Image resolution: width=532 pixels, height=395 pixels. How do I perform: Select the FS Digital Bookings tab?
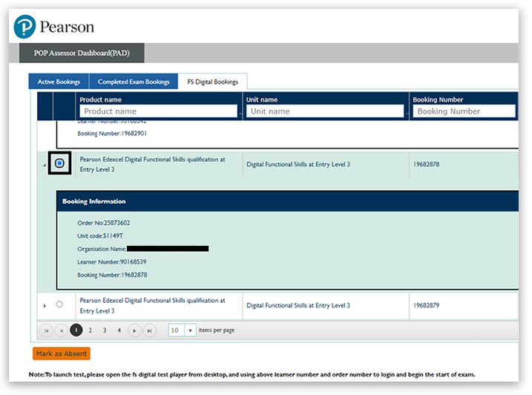coord(213,82)
